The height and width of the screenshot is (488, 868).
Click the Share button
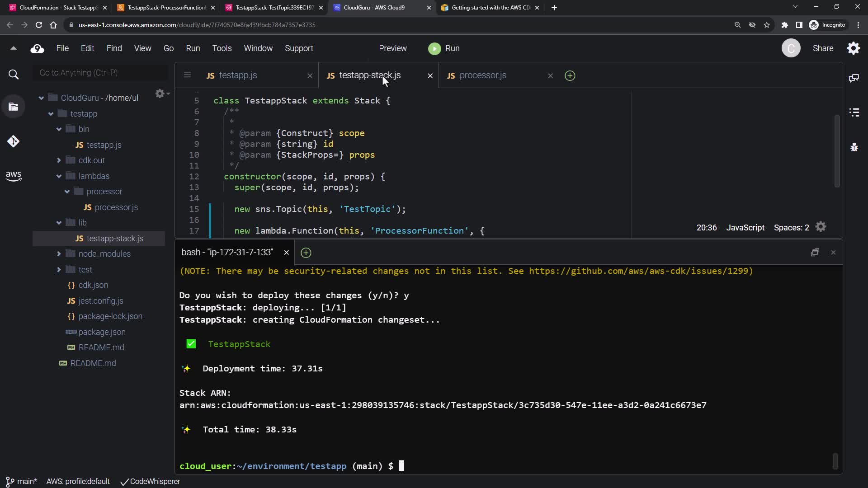coord(822,48)
